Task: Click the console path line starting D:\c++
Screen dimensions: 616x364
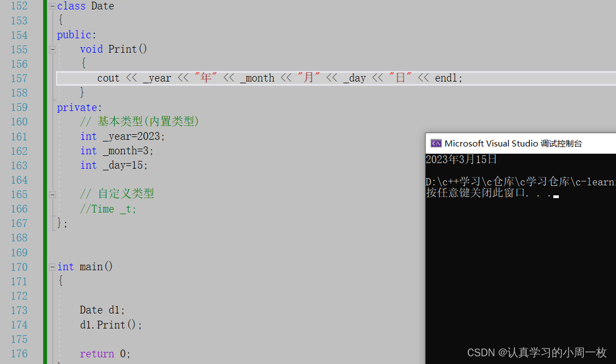Action: pos(521,182)
